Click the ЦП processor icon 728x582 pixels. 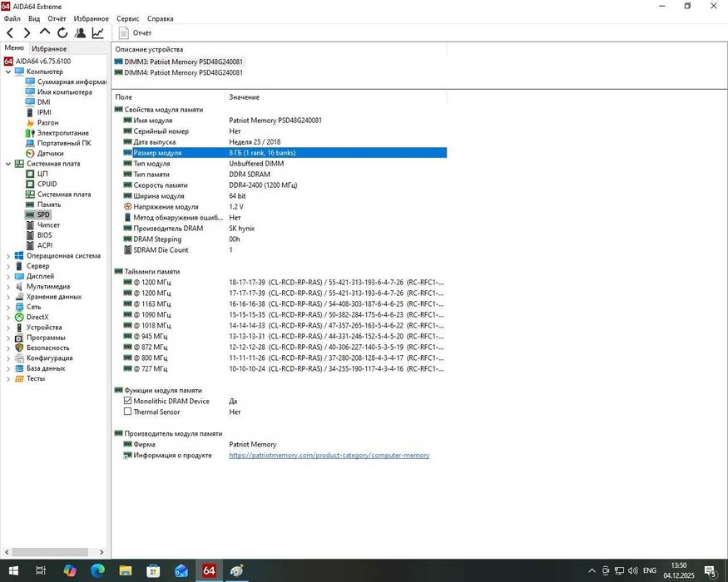pyautogui.click(x=30, y=174)
